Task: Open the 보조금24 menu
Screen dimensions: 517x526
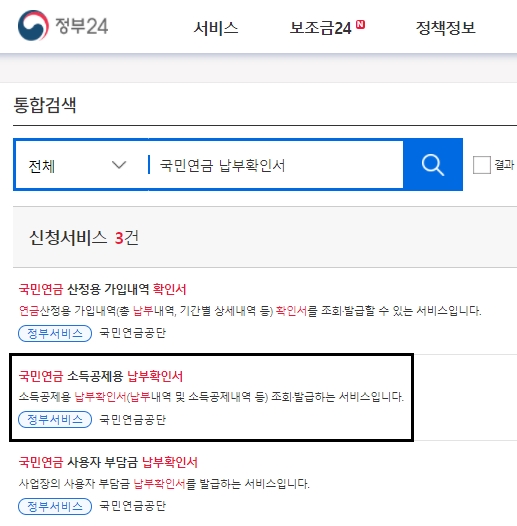Action: (x=320, y=28)
